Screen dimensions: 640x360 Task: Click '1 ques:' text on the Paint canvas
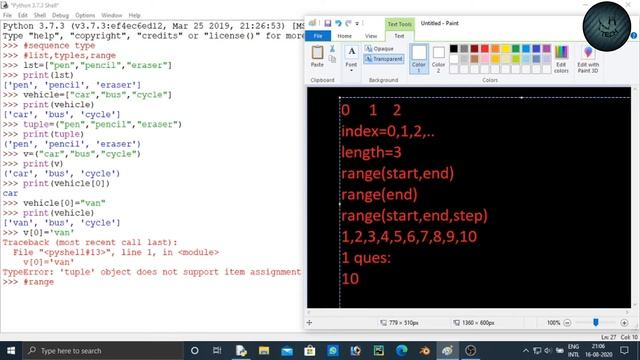coord(366,258)
